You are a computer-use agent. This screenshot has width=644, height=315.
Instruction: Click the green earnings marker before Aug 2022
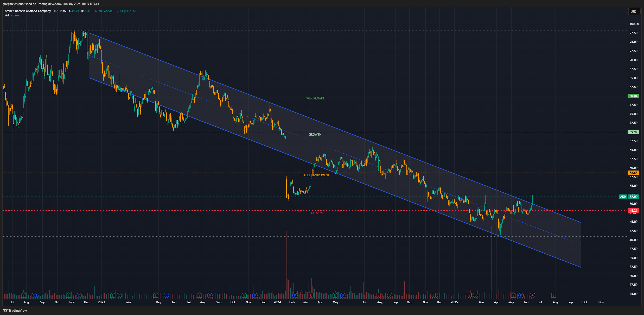click(x=23, y=295)
